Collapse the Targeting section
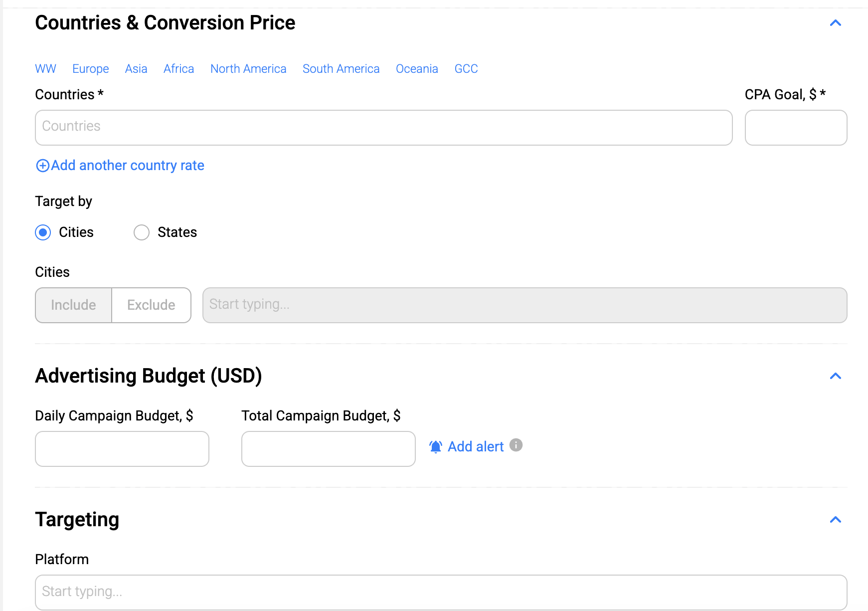This screenshot has height=611, width=868. [x=835, y=520]
